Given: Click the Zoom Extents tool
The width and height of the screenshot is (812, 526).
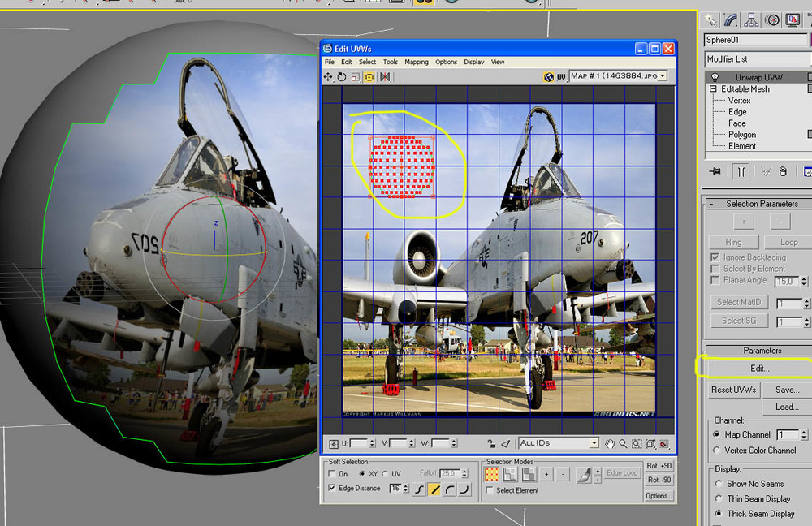Looking at the screenshot, I should pyautogui.click(x=650, y=444).
